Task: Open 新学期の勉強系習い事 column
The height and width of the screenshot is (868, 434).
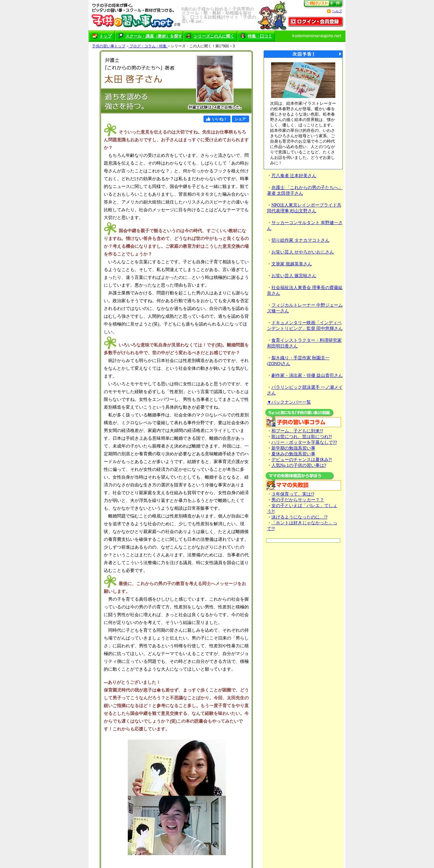Action: point(293,448)
